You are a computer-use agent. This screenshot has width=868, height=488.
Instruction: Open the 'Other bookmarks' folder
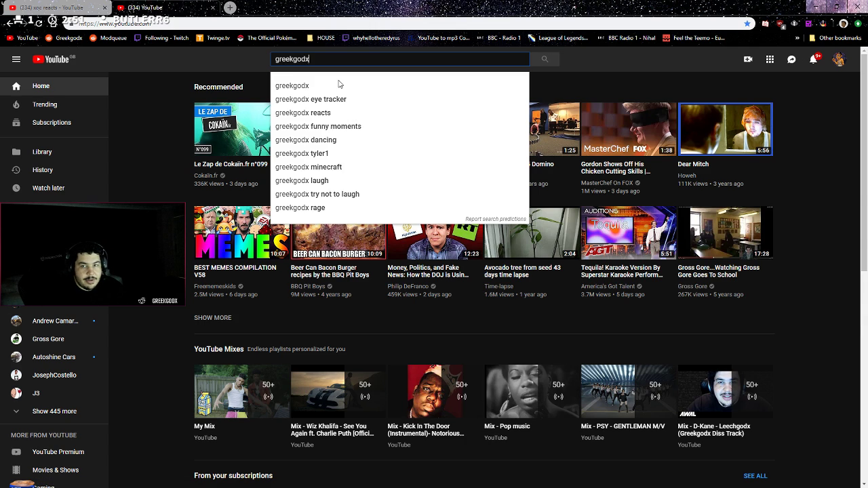click(x=835, y=38)
